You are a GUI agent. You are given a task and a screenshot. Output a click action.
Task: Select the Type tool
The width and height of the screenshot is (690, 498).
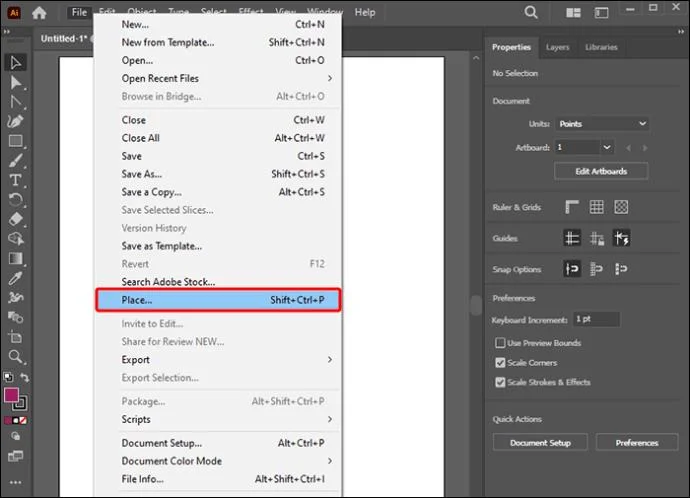[15, 180]
